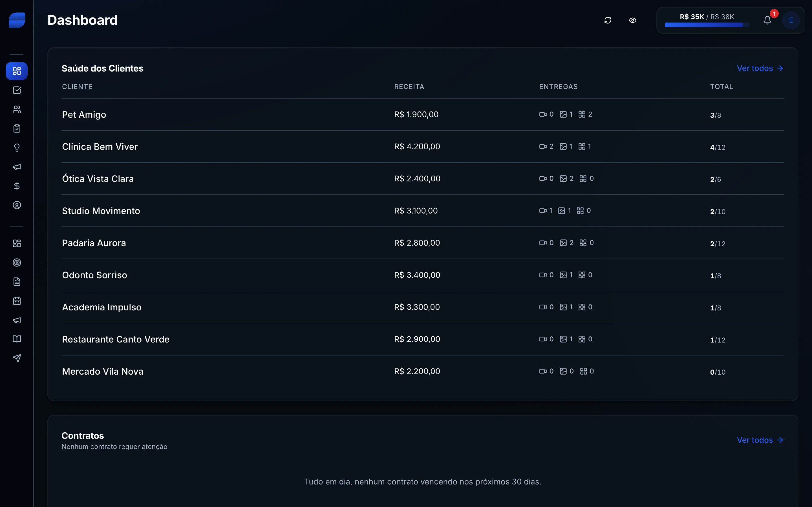Open the user avatar E menu
The height and width of the screenshot is (507, 812).
click(791, 21)
